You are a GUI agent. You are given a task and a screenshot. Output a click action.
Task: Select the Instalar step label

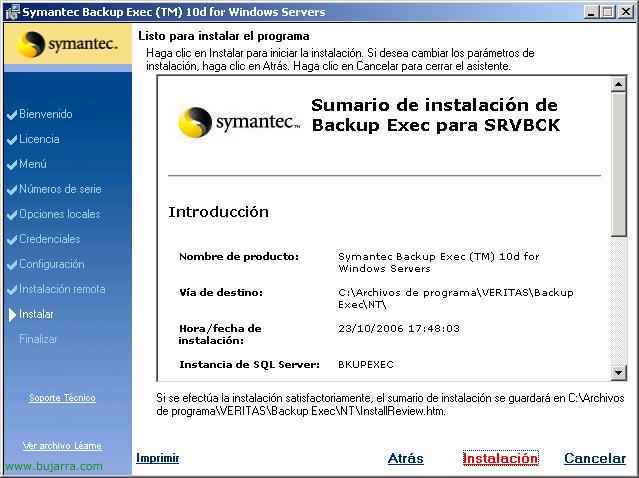tap(36, 314)
